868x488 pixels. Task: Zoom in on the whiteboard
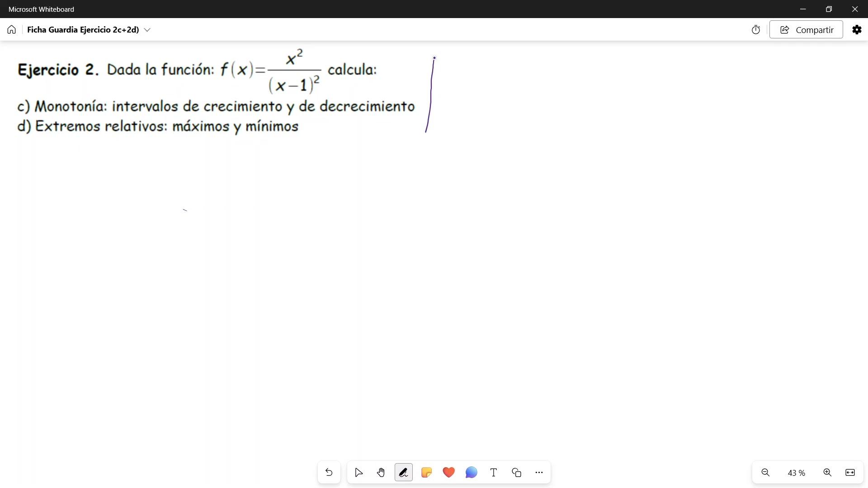[827, 473]
